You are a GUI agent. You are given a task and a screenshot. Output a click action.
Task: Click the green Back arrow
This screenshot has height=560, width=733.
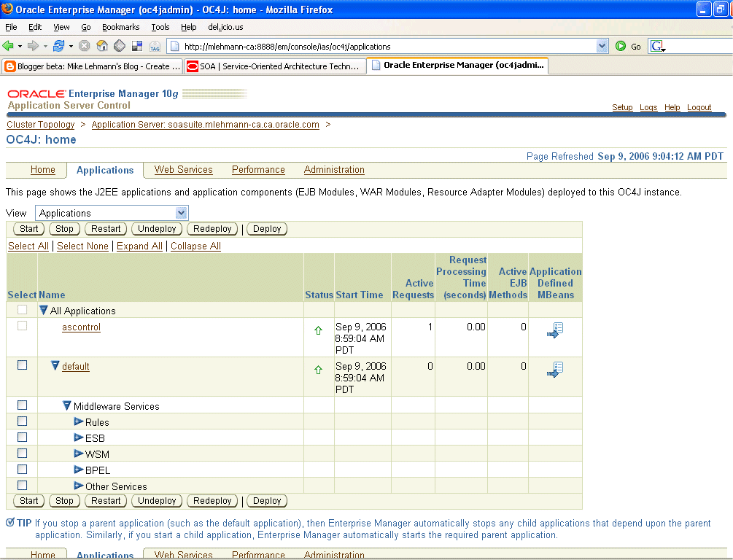click(x=7, y=46)
